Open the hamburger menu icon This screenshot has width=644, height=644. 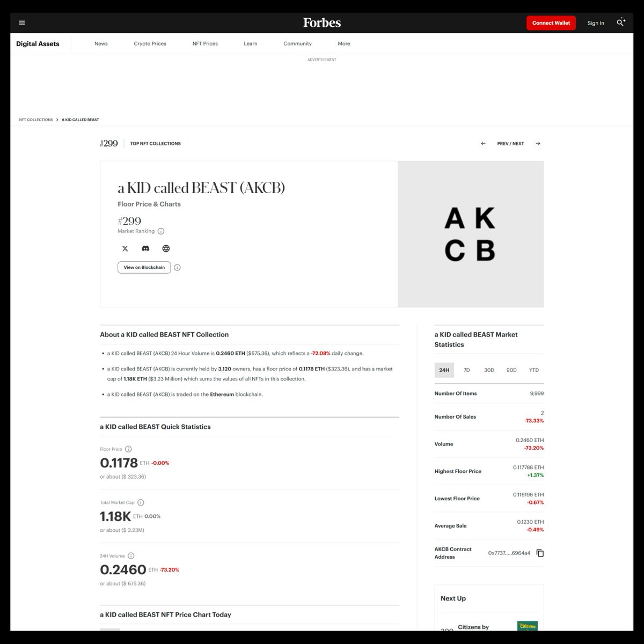pyautogui.click(x=22, y=23)
